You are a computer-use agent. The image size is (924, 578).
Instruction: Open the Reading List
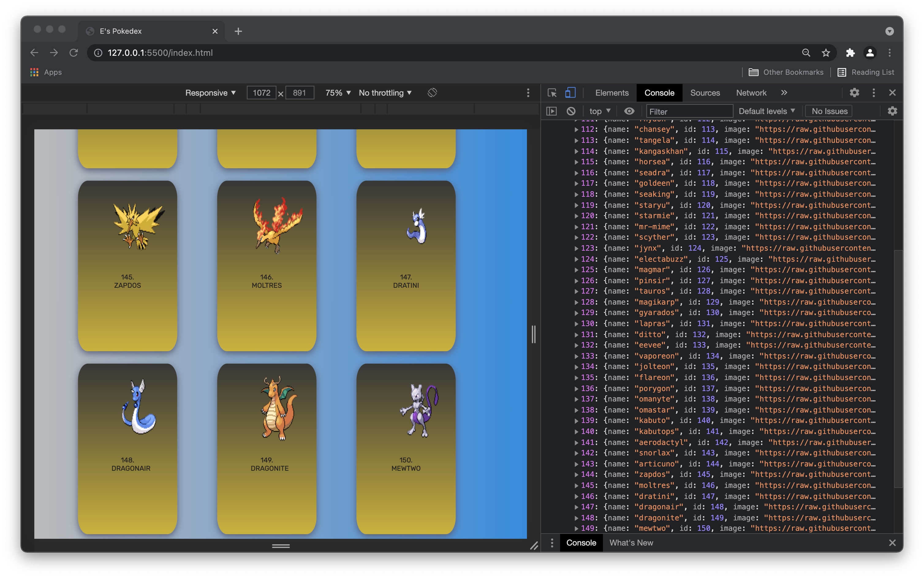873,72
